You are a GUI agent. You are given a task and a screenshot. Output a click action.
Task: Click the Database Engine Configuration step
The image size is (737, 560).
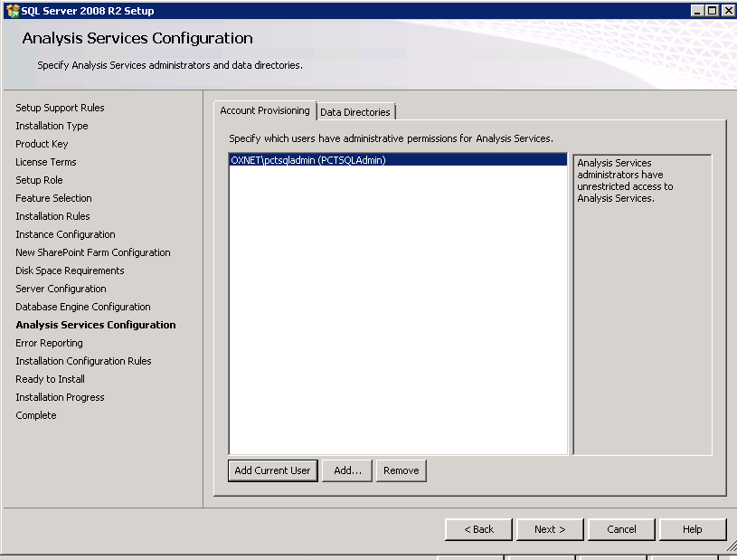[x=82, y=307]
